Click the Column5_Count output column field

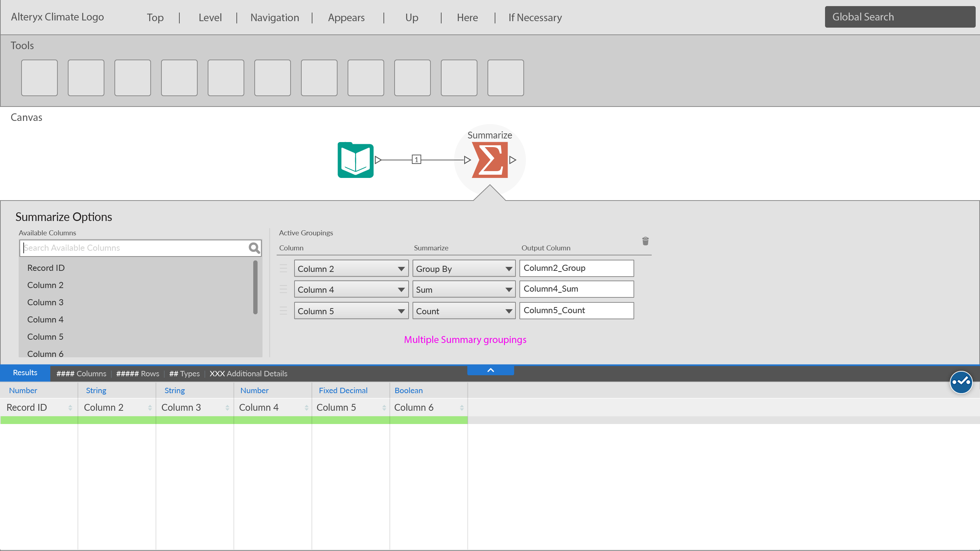click(x=576, y=311)
